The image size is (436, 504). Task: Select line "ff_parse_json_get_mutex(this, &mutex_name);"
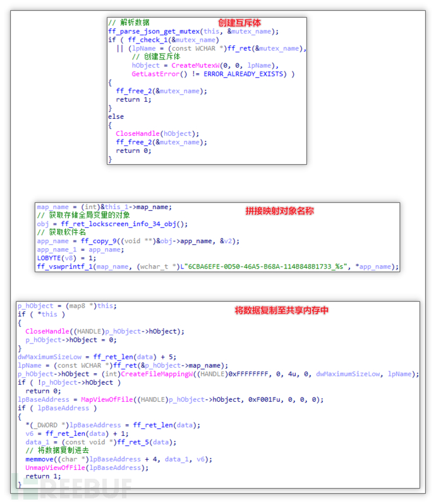pos(193,31)
